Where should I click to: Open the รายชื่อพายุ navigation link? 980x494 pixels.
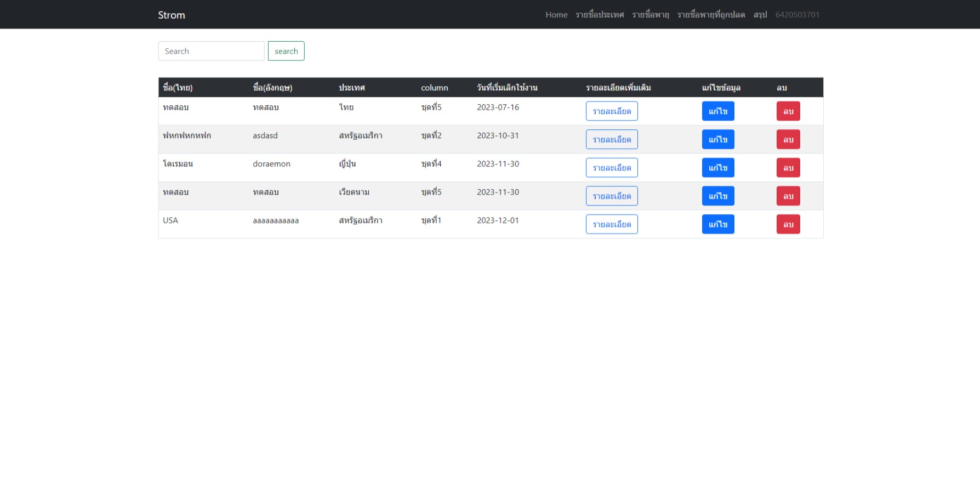pos(651,15)
